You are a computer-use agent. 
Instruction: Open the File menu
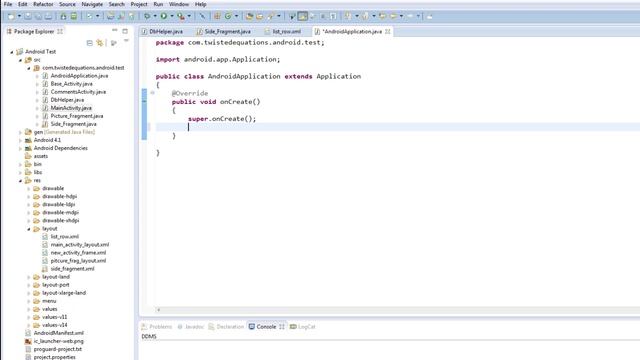(8, 4)
